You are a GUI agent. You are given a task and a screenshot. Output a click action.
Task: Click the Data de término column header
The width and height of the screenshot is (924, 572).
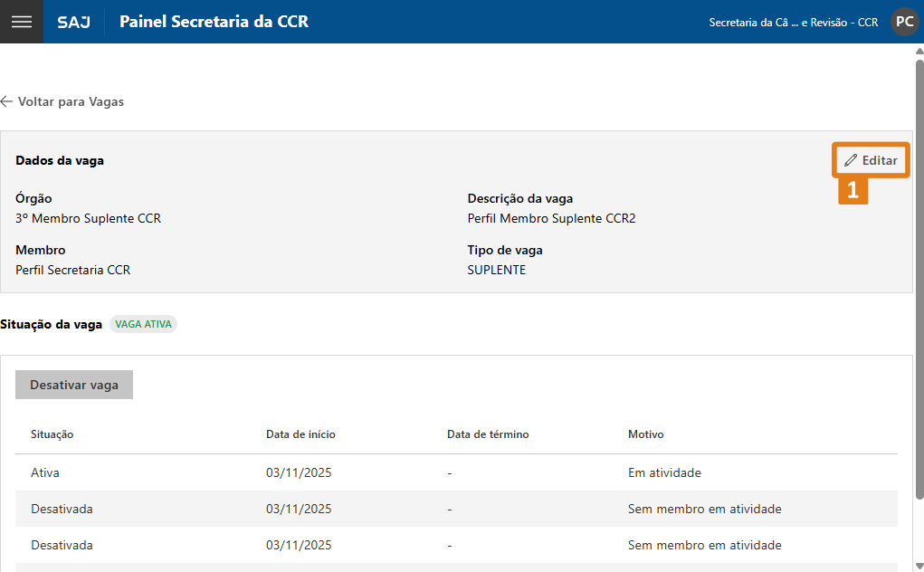tap(488, 434)
